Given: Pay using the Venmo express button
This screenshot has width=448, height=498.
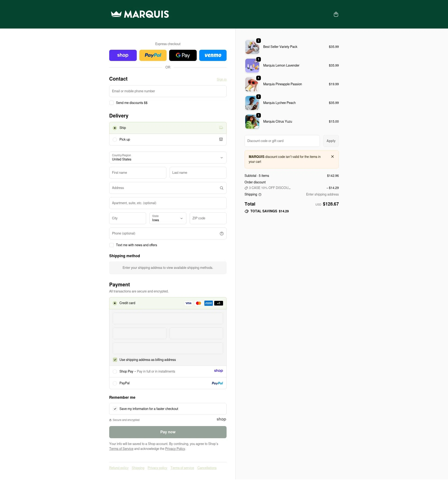Looking at the screenshot, I should point(213,55).
